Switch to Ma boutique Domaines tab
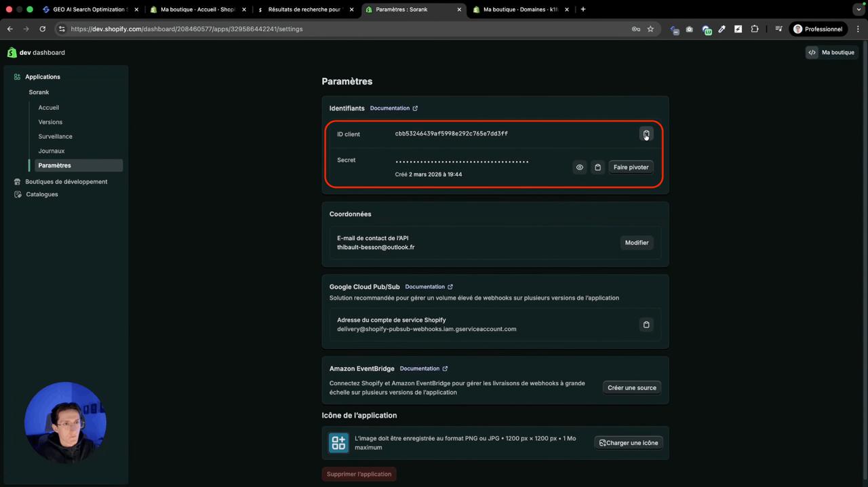 click(520, 9)
